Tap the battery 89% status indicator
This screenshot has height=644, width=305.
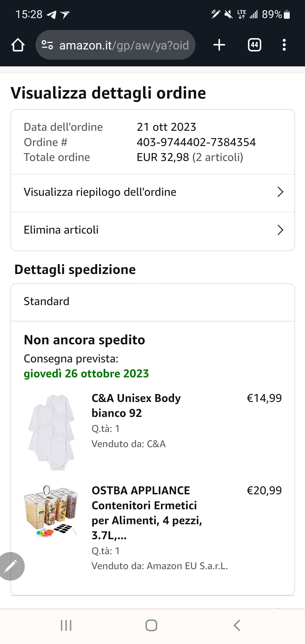coord(276,14)
